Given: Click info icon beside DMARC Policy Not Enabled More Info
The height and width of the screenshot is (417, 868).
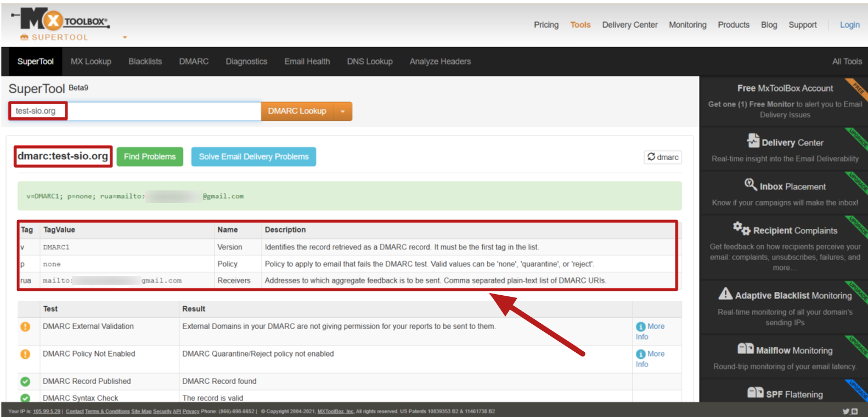Looking at the screenshot, I should pos(640,354).
